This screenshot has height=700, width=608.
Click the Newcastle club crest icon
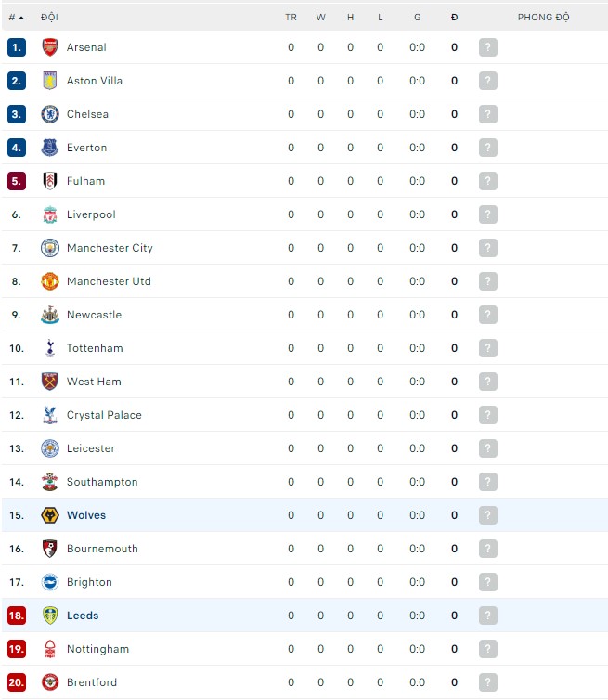coord(50,315)
